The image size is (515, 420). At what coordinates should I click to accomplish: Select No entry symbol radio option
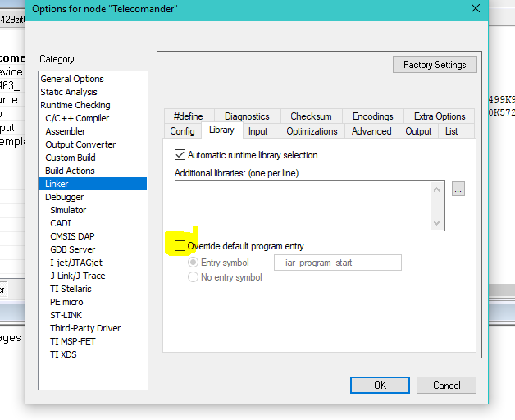tap(193, 277)
